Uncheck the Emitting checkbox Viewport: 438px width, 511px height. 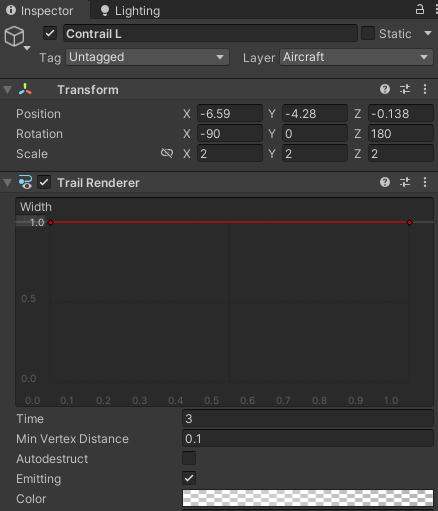click(x=189, y=478)
